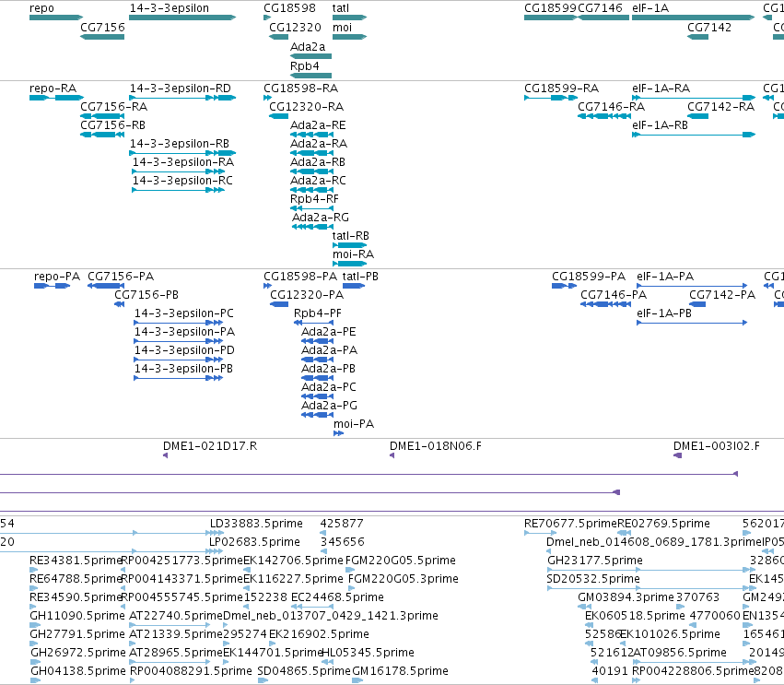Select the CG7142 gene feature
The image size is (784, 685).
pos(698,37)
